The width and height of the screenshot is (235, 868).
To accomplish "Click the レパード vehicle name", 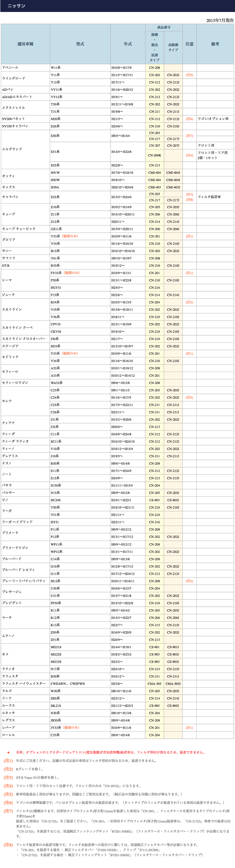I will 8,728.
